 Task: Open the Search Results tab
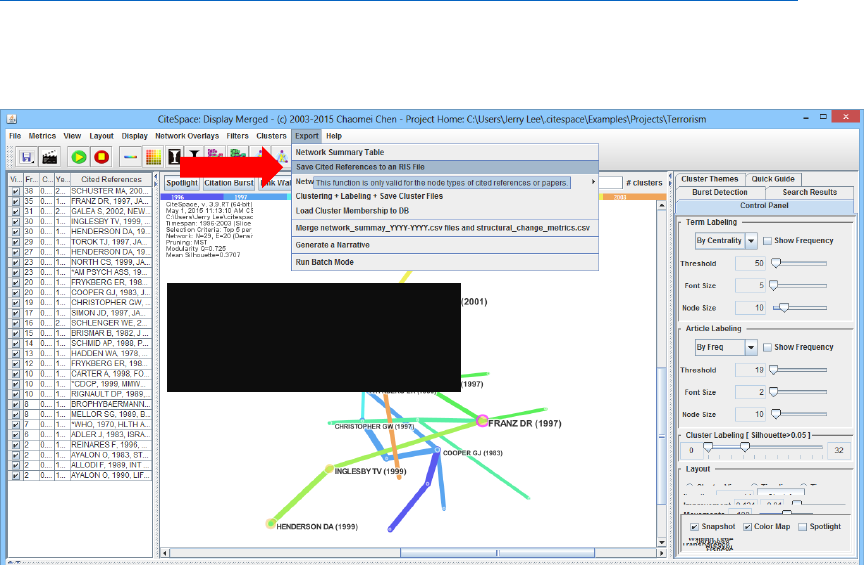[809, 192]
